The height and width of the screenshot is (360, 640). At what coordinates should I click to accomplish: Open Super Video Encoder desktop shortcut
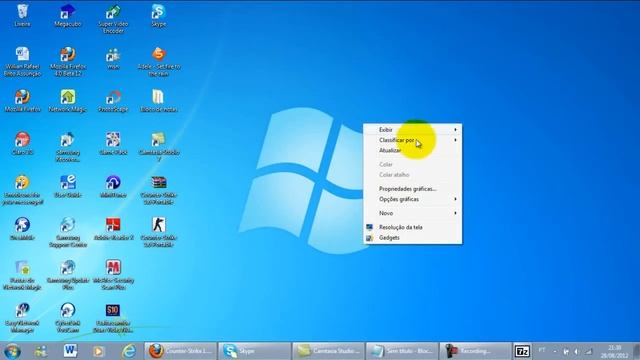coord(113,19)
